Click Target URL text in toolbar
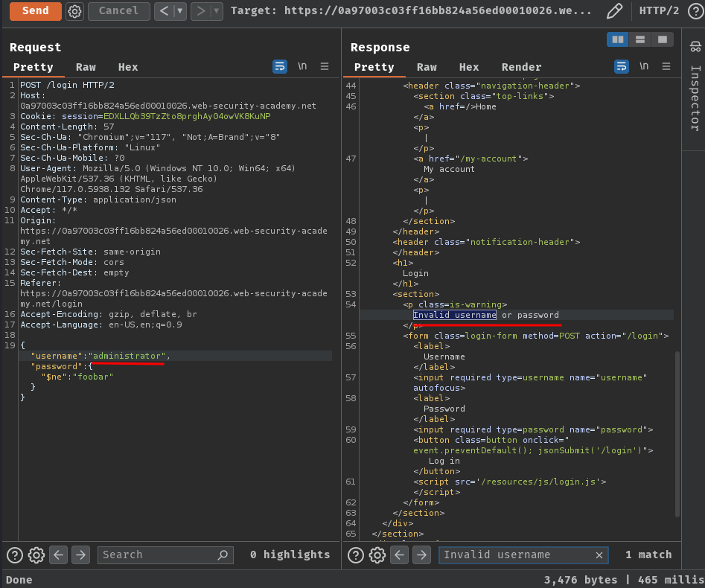Viewport: 705px width, 588px height. click(x=411, y=10)
